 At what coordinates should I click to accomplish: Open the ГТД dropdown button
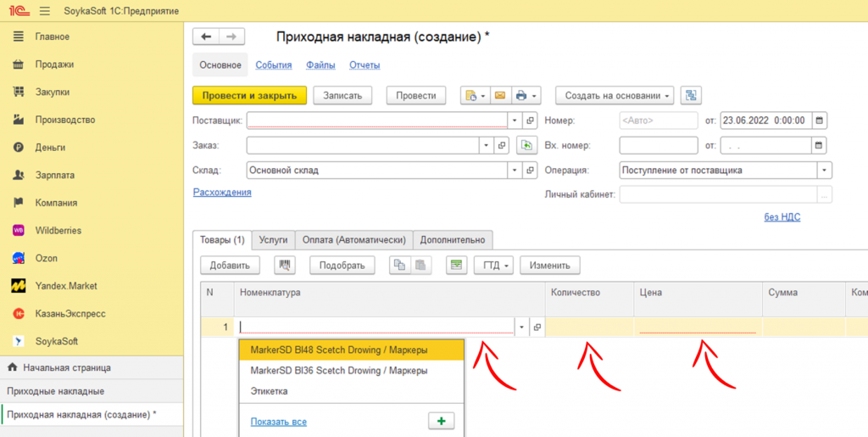click(x=493, y=266)
